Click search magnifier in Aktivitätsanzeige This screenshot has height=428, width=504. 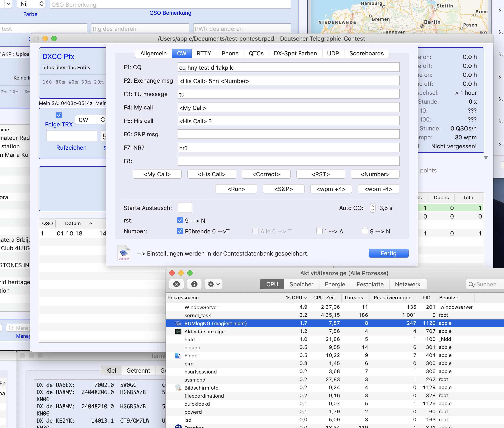pyautogui.click(x=471, y=284)
